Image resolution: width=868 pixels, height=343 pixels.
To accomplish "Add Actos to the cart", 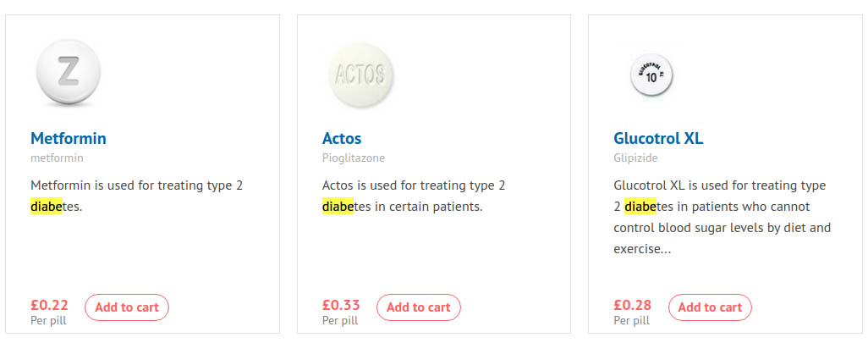I will (x=419, y=307).
